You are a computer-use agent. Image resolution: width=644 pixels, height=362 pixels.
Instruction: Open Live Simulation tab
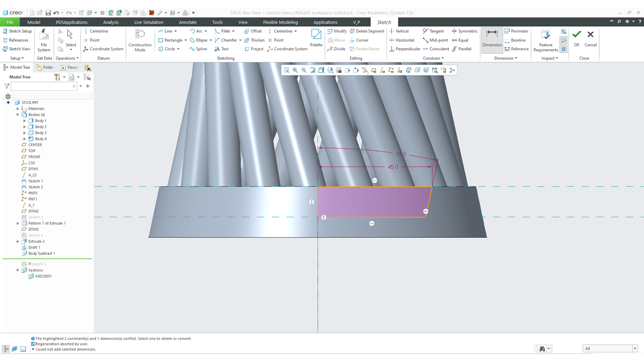[x=148, y=22]
